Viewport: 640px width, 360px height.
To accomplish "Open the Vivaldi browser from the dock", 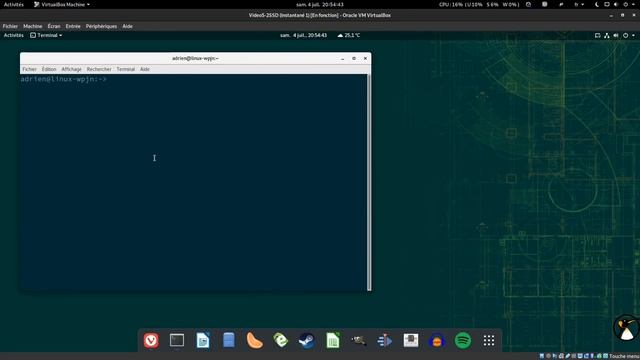I will click(x=151, y=340).
